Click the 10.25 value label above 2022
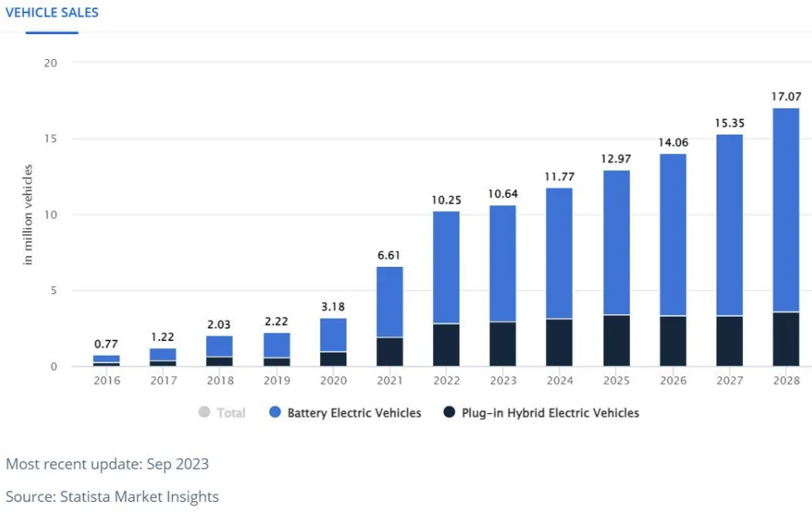The height and width of the screenshot is (512, 812). point(445,200)
